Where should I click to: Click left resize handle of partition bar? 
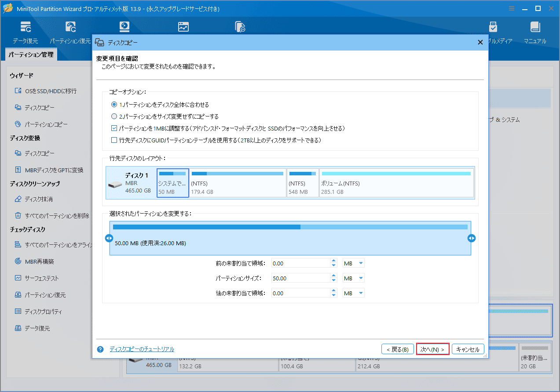coord(109,238)
